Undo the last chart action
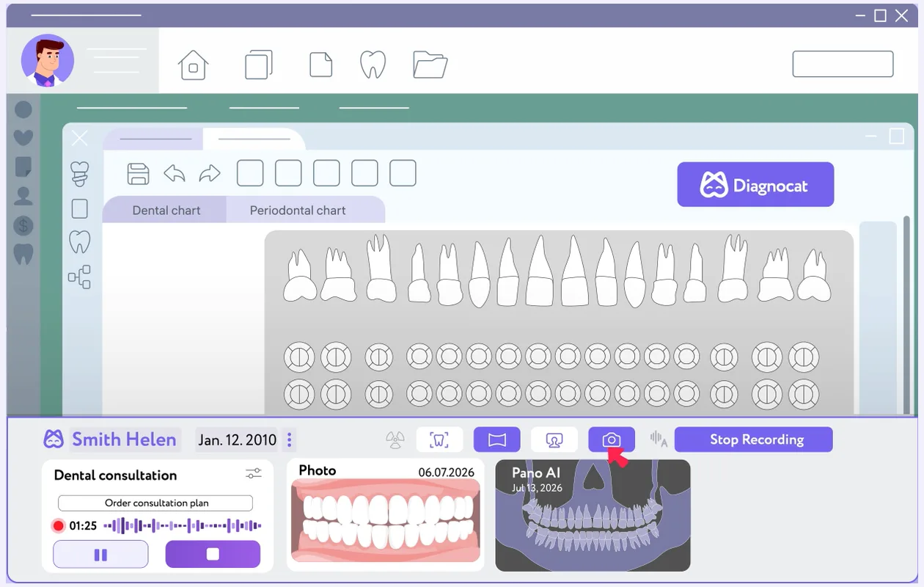Screen dimensions: 924x587 pyautogui.click(x=175, y=174)
